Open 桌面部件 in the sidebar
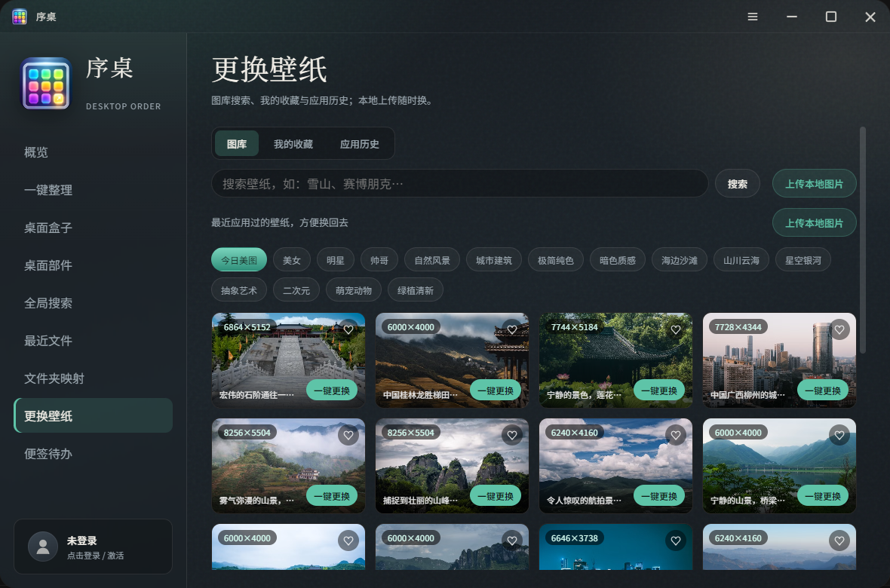The height and width of the screenshot is (588, 890). tap(93, 265)
